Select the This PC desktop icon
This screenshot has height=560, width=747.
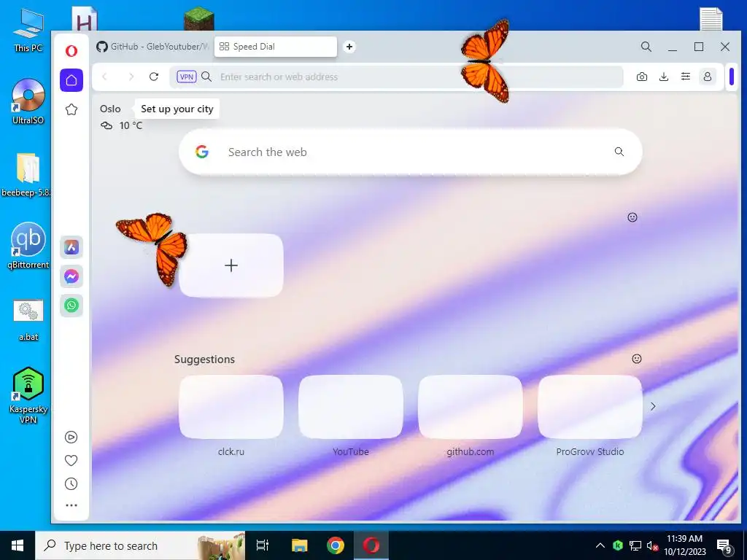click(x=28, y=31)
